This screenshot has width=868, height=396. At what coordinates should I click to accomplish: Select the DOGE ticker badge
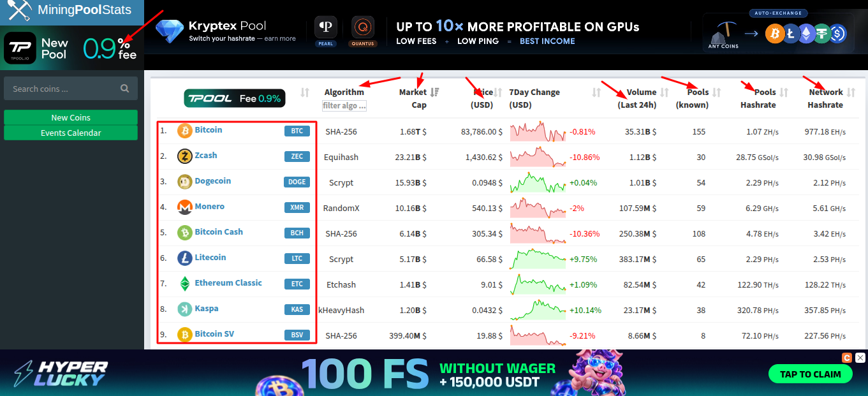tap(297, 182)
